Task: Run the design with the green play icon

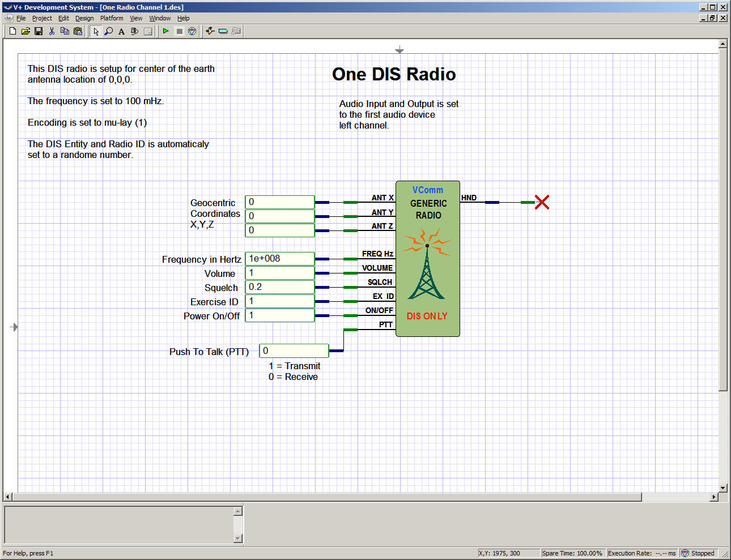Action: 165,31
